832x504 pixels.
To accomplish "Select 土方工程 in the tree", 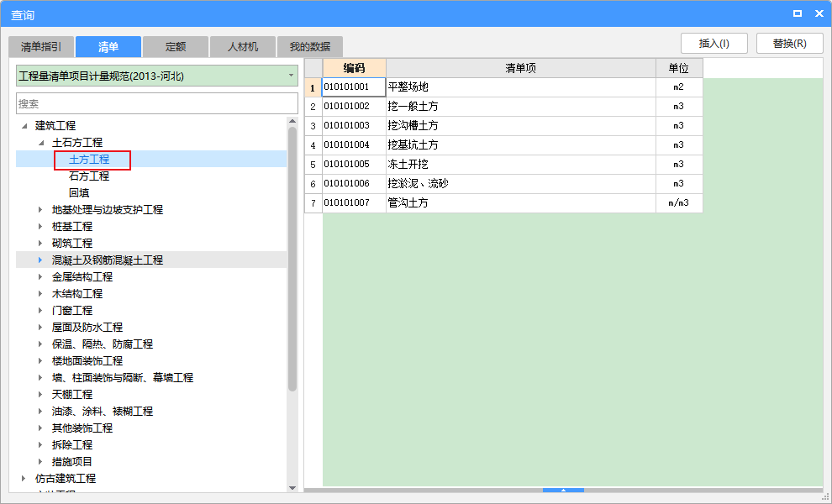I will coord(89,159).
